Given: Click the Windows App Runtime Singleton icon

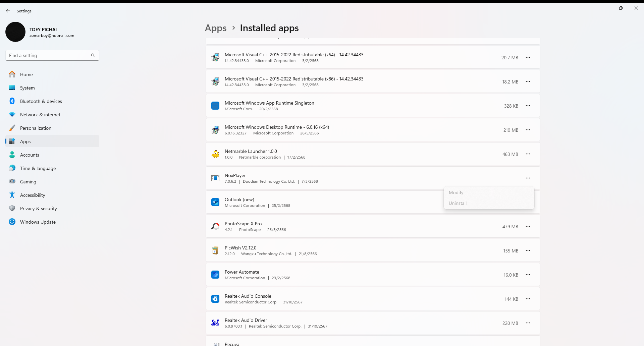Looking at the screenshot, I should pos(215,106).
